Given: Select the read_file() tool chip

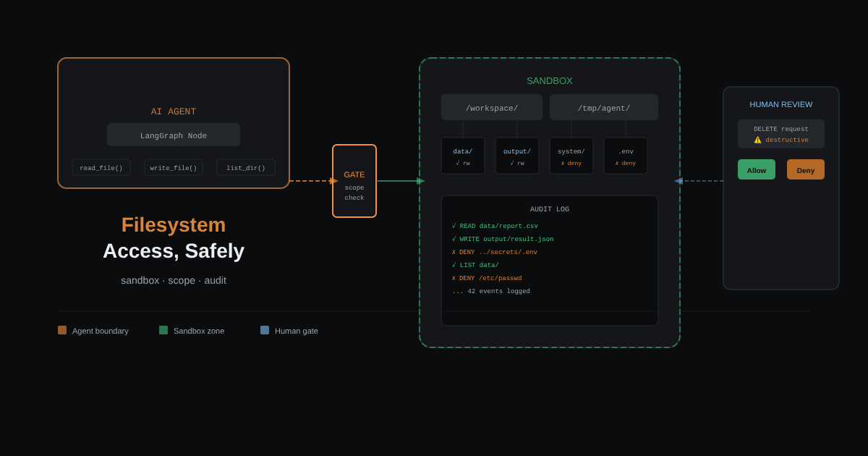Looking at the screenshot, I should (101, 167).
